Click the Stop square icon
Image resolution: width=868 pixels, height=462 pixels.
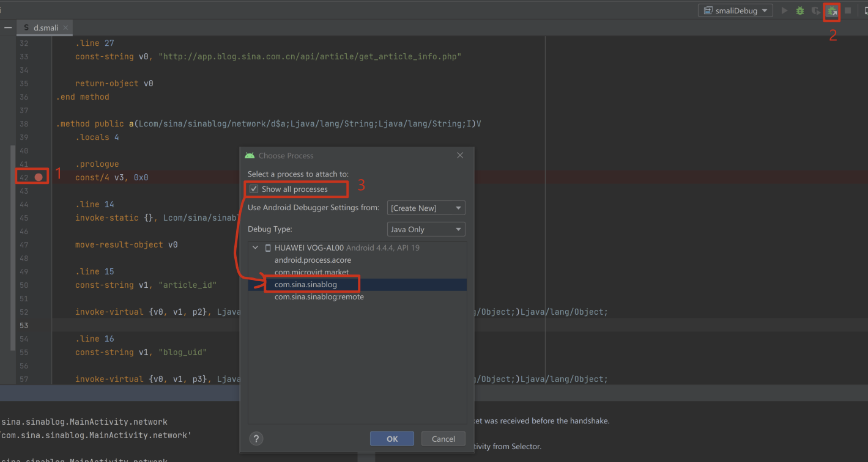pos(848,10)
